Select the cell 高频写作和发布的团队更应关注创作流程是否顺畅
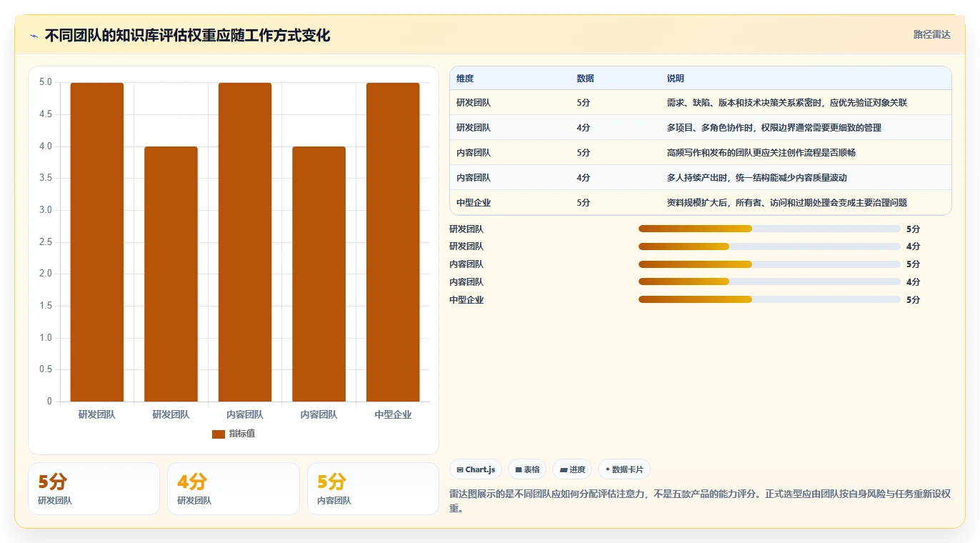 pyautogui.click(x=761, y=153)
